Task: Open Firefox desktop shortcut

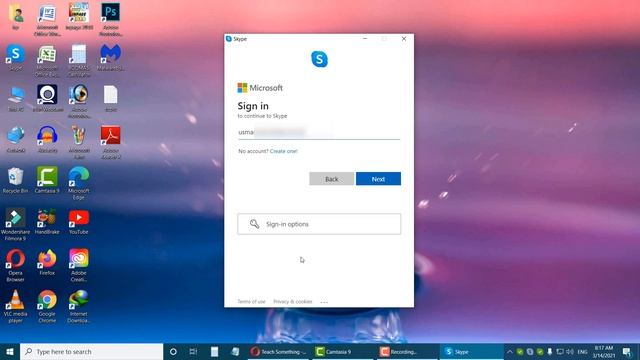Action: coord(47,262)
